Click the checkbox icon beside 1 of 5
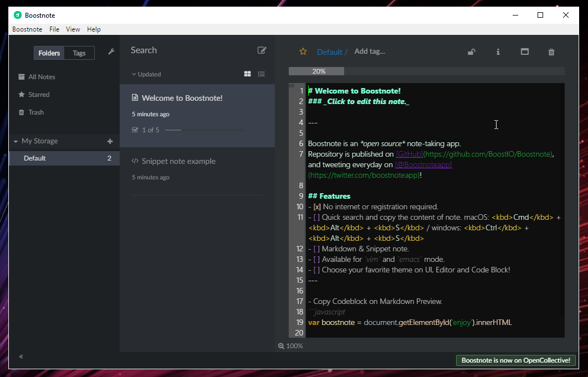Screen dimensions: 588x377 pos(135,130)
